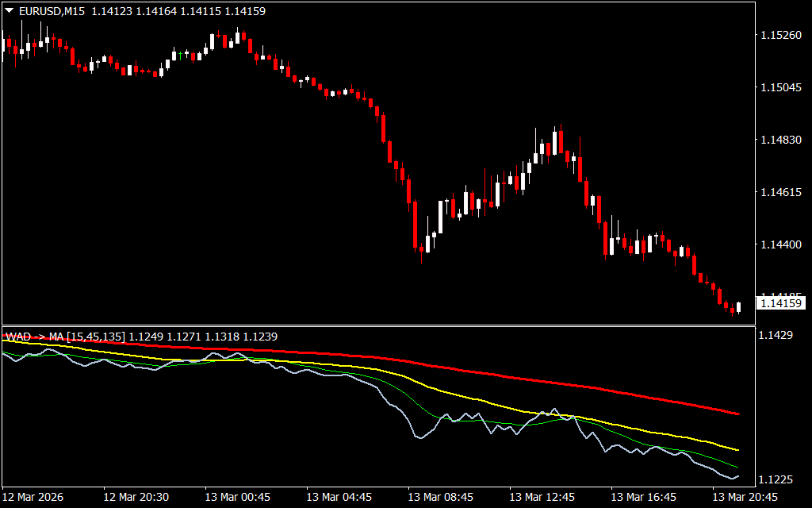Image resolution: width=812 pixels, height=508 pixels.
Task: Click the 13 Mar 08:45 time marker
Action: (x=441, y=497)
